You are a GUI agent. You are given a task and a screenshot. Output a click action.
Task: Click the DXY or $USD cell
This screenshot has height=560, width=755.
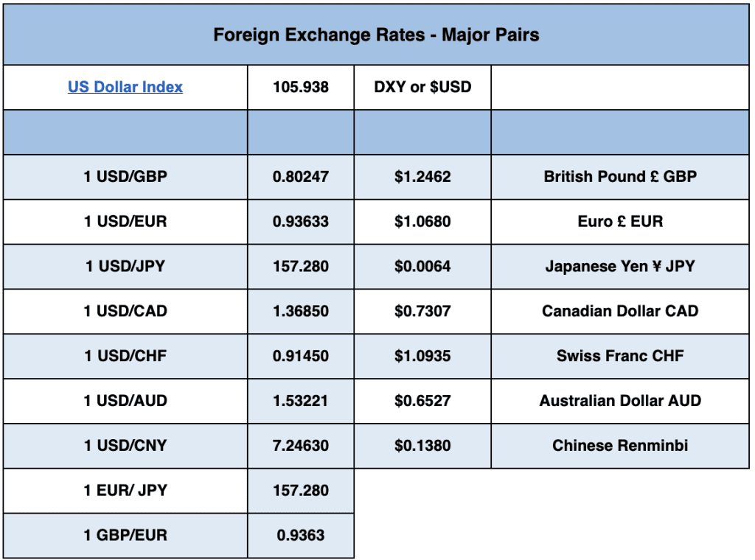(422, 87)
